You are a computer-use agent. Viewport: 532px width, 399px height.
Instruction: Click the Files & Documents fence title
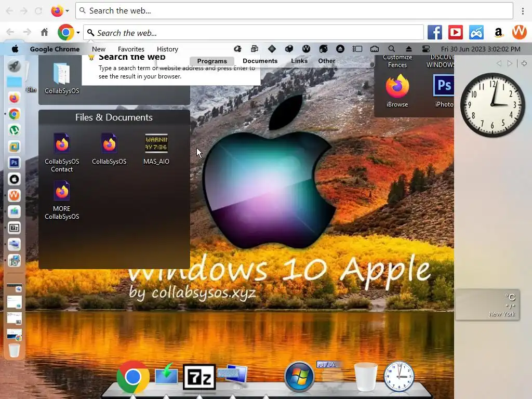click(x=114, y=117)
